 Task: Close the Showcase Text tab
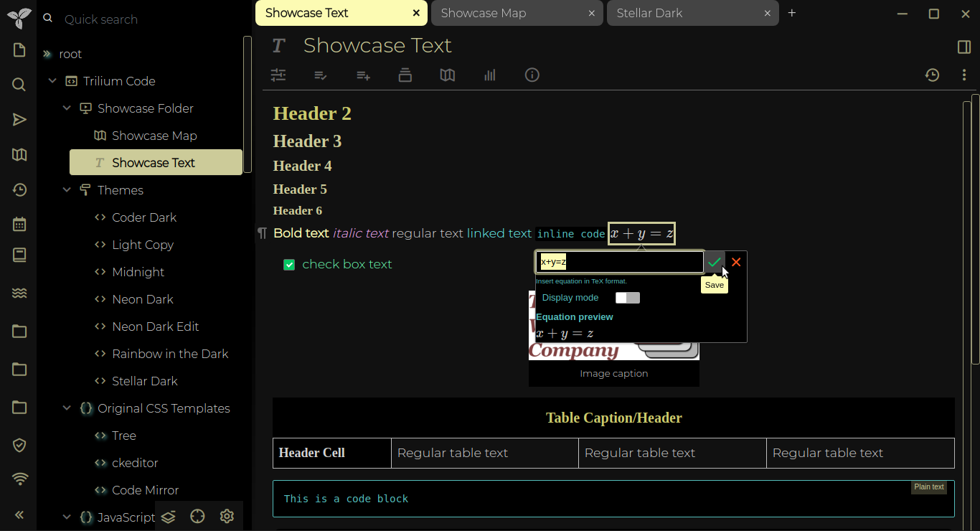(416, 13)
